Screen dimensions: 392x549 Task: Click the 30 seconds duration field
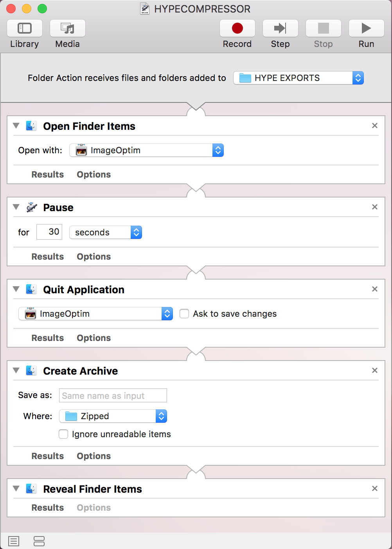pos(49,232)
